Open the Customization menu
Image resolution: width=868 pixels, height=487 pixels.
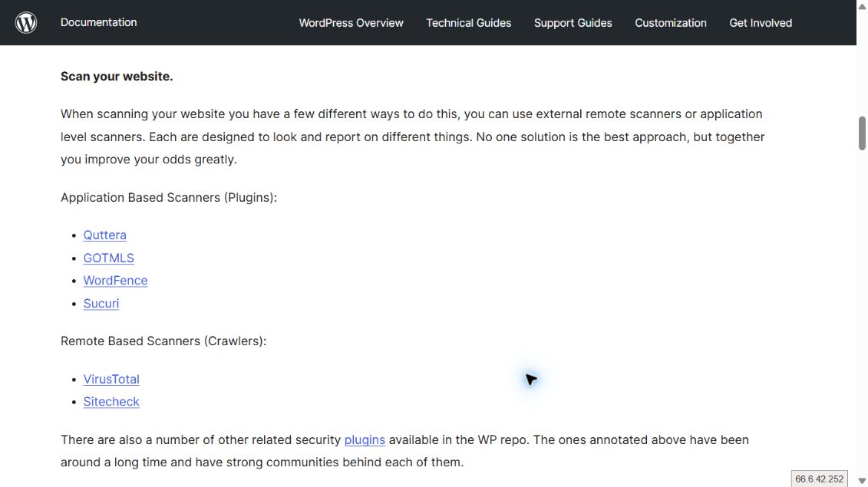[670, 23]
